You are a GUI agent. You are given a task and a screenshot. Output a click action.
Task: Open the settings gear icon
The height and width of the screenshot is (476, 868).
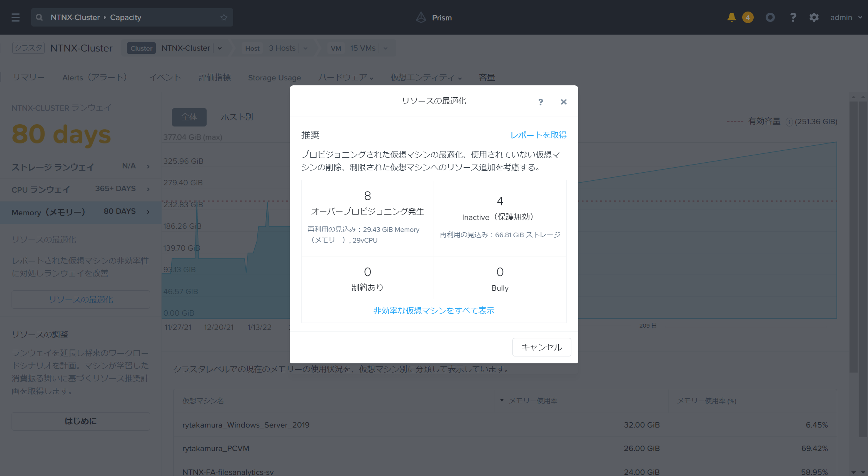[814, 17]
